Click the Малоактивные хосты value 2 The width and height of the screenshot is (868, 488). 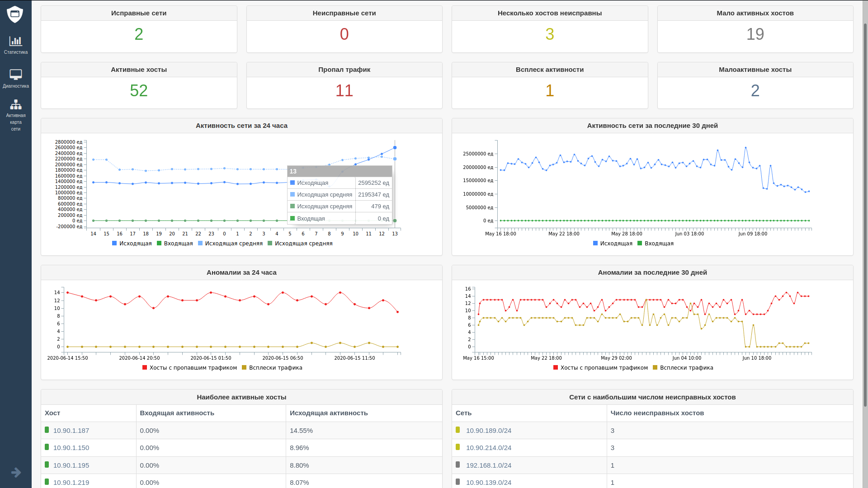(755, 91)
